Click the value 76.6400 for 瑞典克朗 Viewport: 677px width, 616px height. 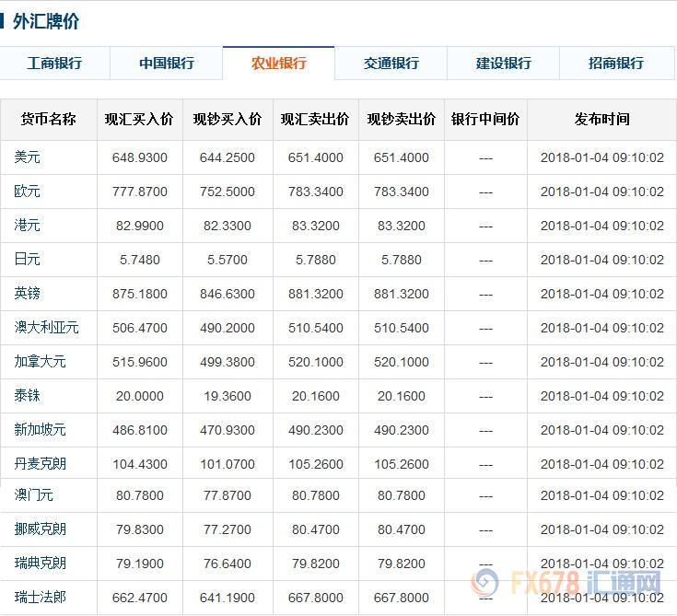pyautogui.click(x=228, y=564)
